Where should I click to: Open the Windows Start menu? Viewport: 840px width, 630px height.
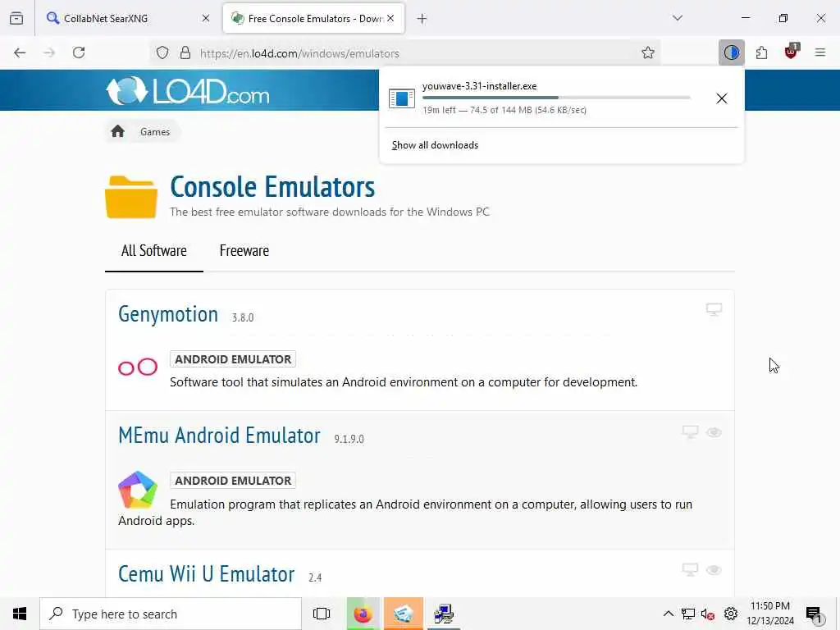(x=20, y=614)
